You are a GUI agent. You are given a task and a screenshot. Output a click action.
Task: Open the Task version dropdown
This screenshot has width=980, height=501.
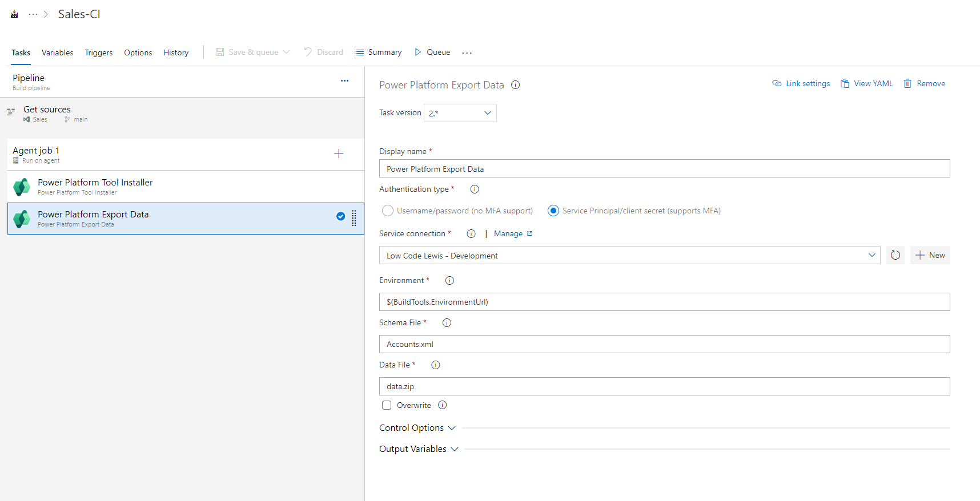coord(460,113)
